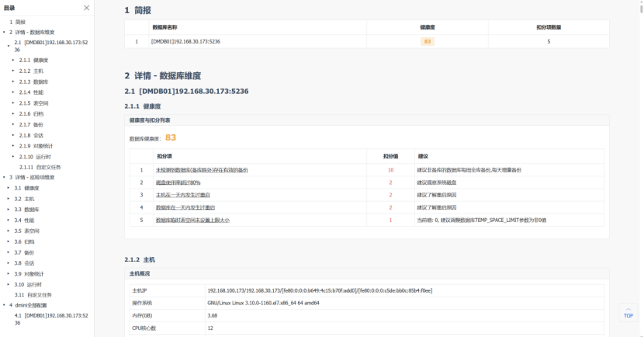This screenshot has width=644, height=337.
Task: Open TOC entry 1 简报
Action: (17, 23)
